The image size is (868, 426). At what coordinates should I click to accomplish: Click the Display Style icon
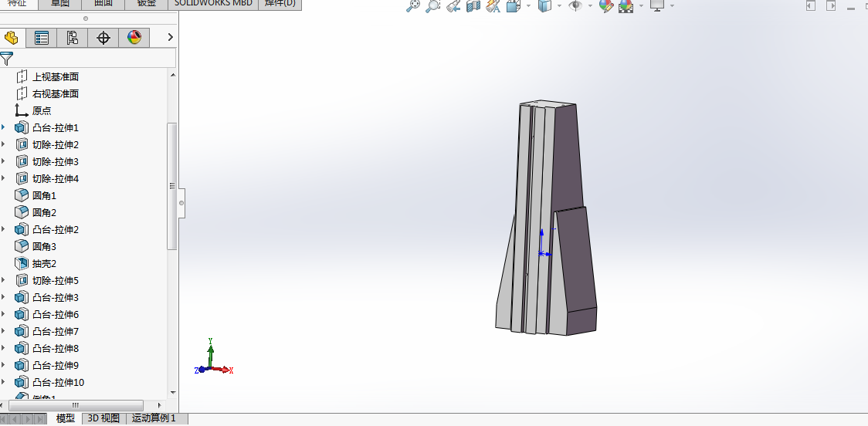(x=544, y=6)
